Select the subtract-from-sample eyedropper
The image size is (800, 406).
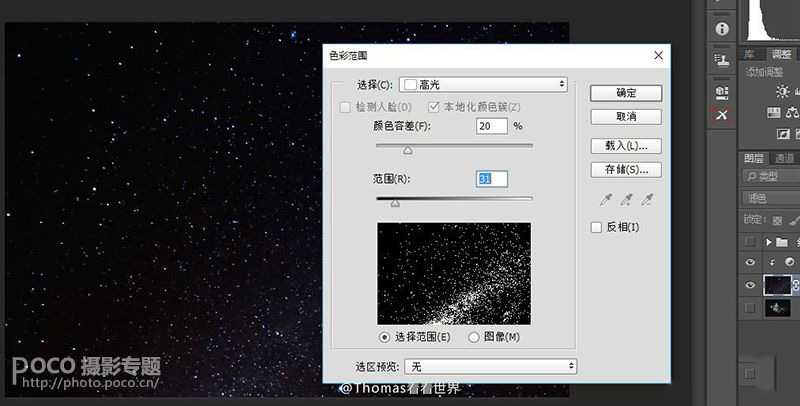pos(648,200)
